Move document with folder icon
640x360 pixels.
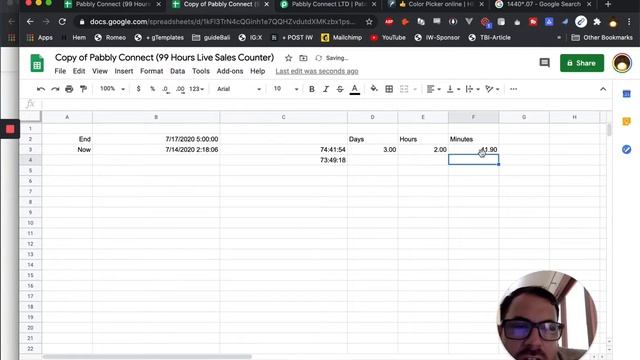pyautogui.click(x=303, y=58)
